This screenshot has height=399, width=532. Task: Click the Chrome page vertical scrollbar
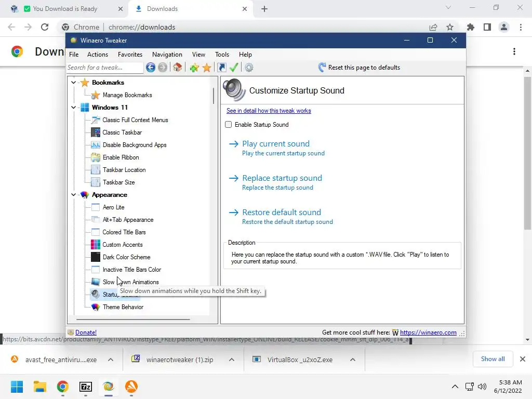pyautogui.click(x=527, y=154)
